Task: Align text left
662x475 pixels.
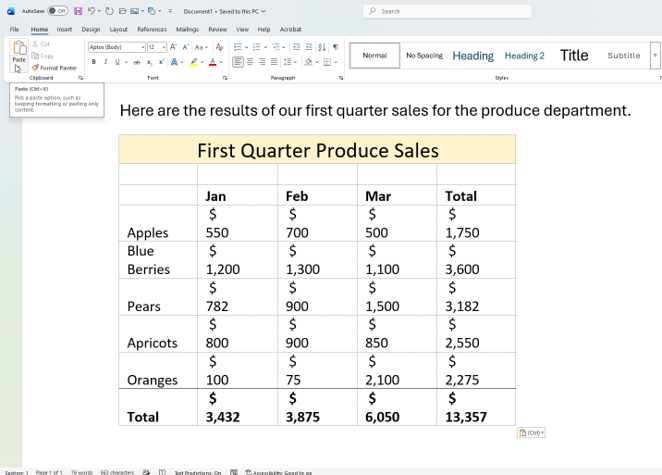Action: pos(238,62)
